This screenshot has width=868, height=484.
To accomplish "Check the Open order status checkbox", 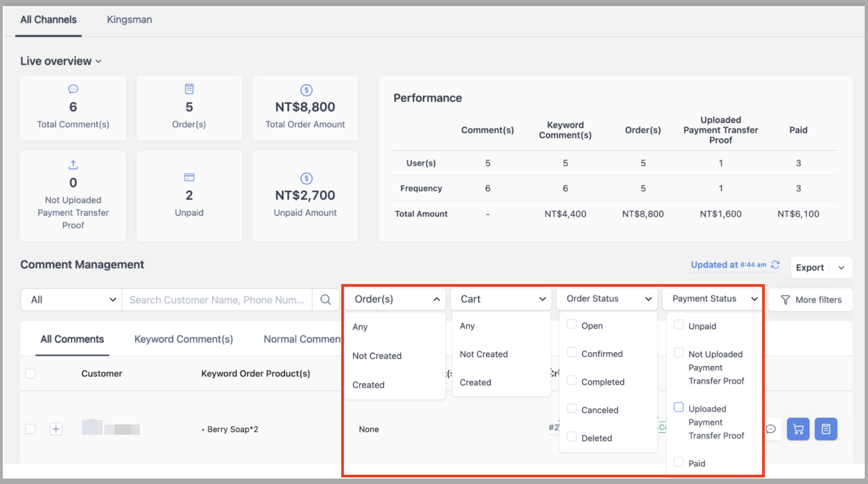I will (x=572, y=324).
